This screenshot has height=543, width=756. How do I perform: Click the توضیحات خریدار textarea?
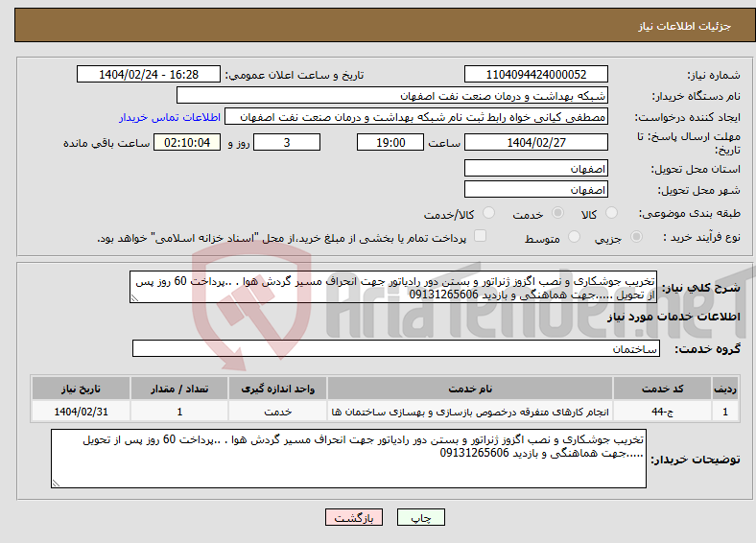(x=348, y=459)
